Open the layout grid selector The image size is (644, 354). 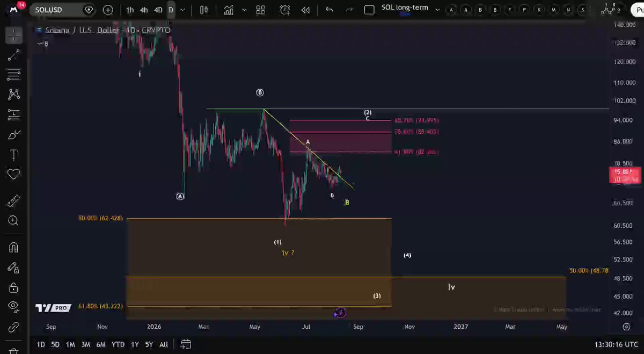pyautogui.click(x=261, y=10)
